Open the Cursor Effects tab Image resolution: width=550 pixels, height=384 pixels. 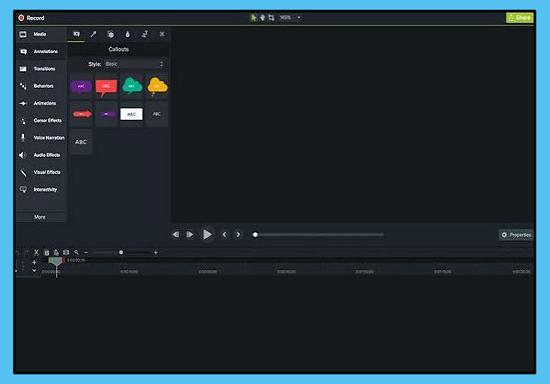point(41,120)
